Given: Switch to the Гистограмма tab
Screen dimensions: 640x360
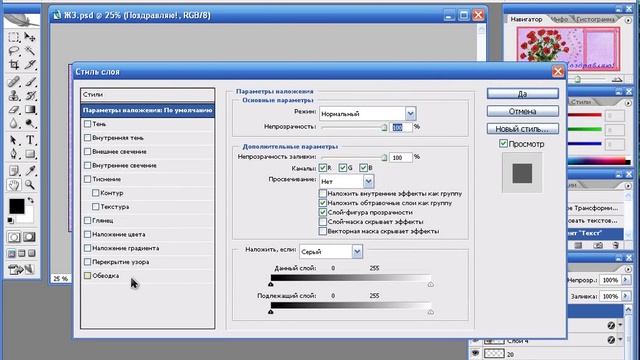Looking at the screenshot, I should pyautogui.click(x=596, y=19).
